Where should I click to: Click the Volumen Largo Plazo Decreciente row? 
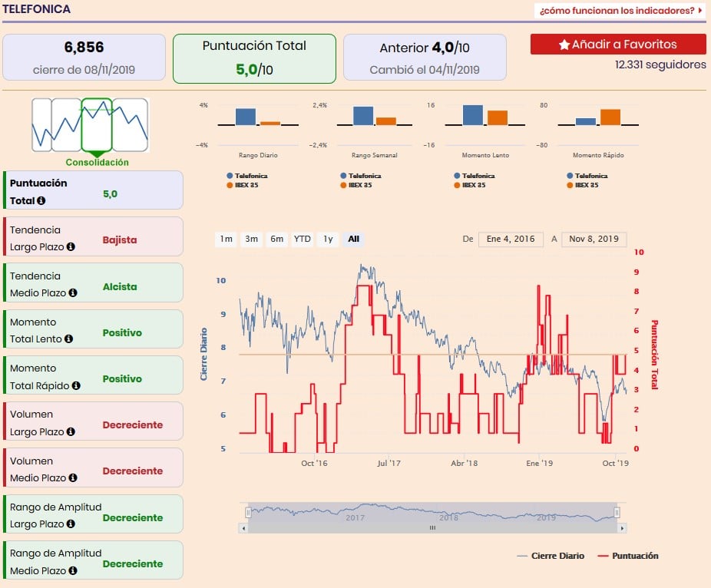pos(93,421)
